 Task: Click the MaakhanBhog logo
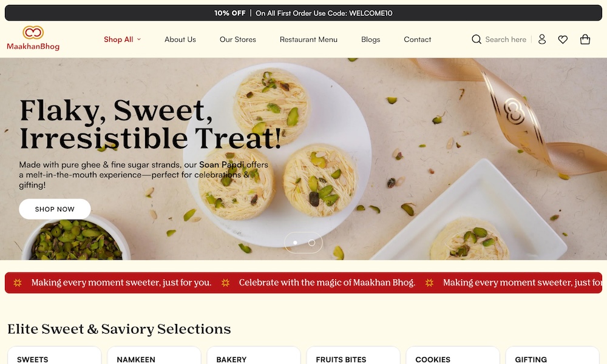(x=33, y=38)
